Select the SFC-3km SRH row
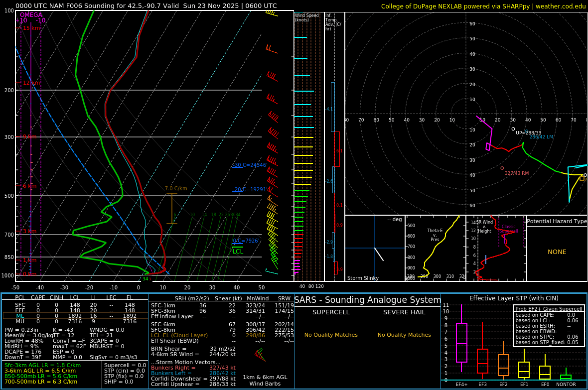588x390 pixels. click(x=222, y=311)
